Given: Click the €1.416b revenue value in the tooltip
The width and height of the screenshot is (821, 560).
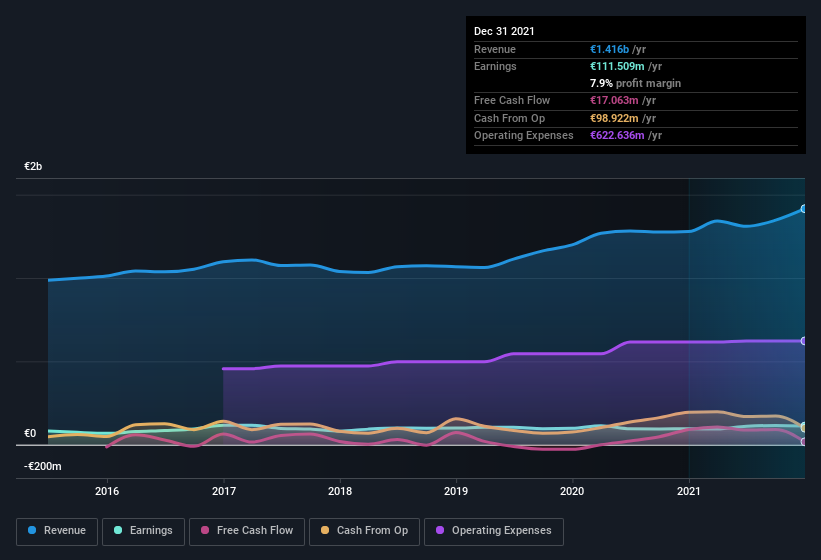Looking at the screenshot, I should [x=609, y=49].
